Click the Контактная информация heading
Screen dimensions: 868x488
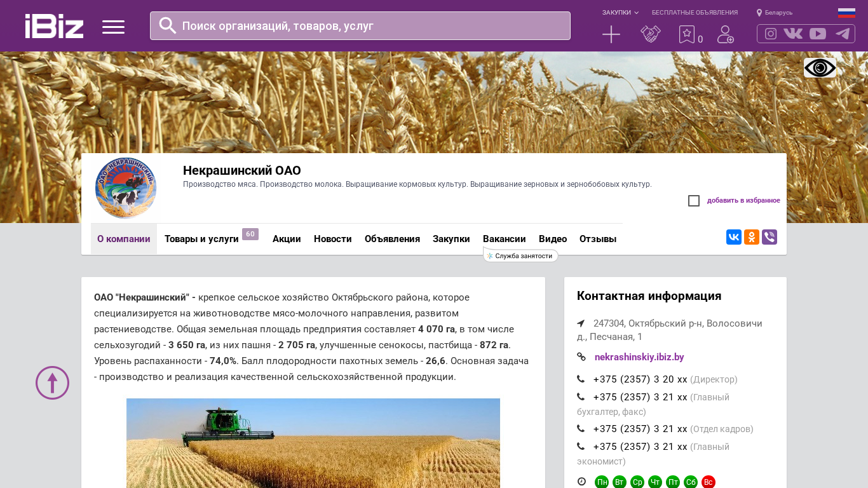coord(649,296)
